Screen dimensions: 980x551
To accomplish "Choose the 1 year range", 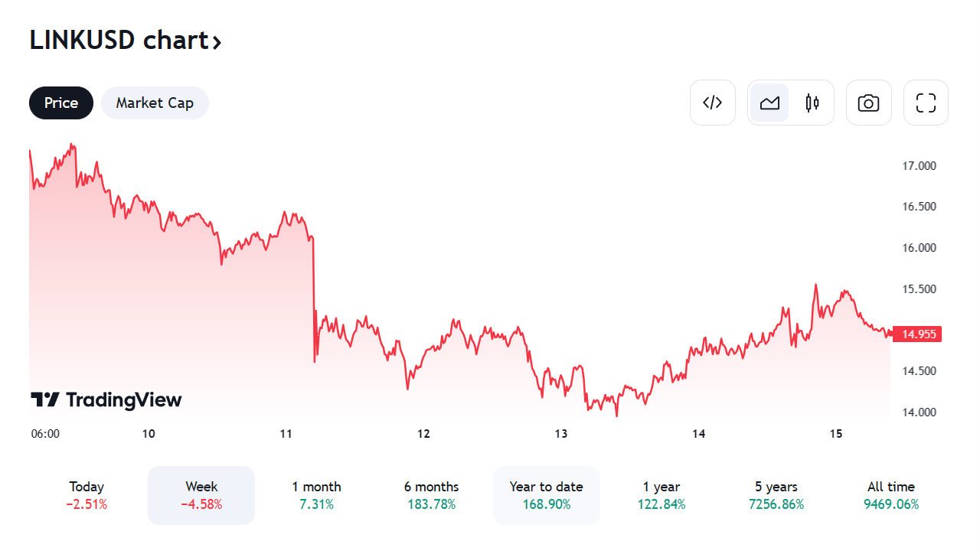I will (661, 495).
